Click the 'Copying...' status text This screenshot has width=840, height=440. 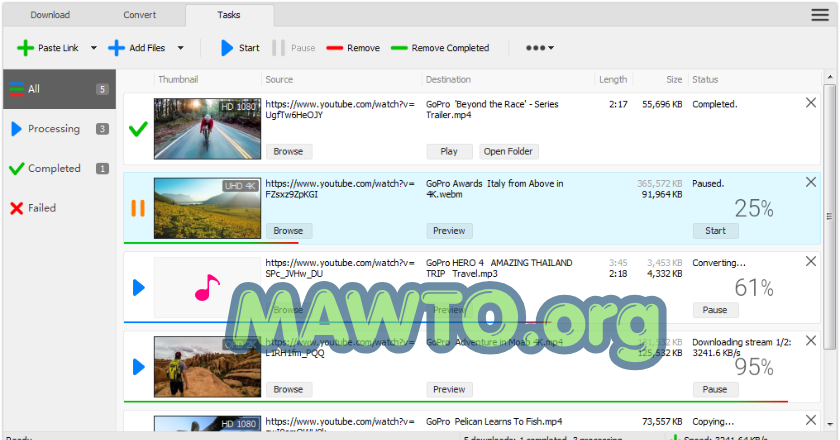click(x=713, y=422)
